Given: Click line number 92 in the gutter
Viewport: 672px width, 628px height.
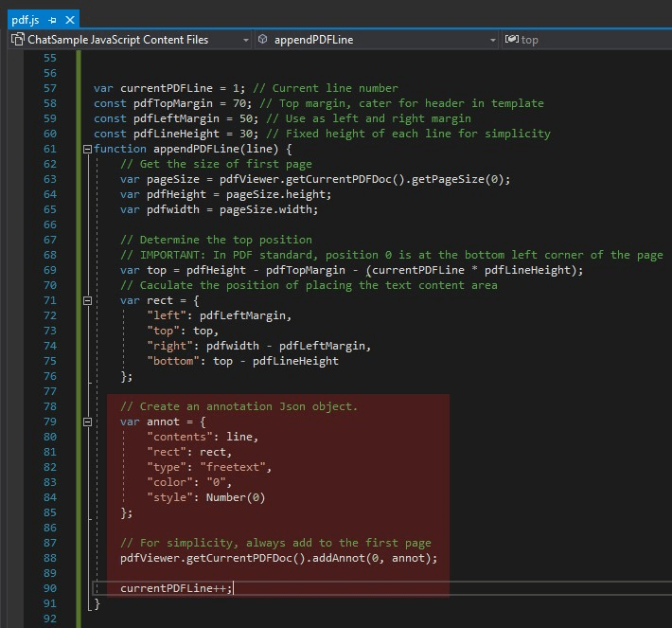Looking at the screenshot, I should [x=50, y=619].
